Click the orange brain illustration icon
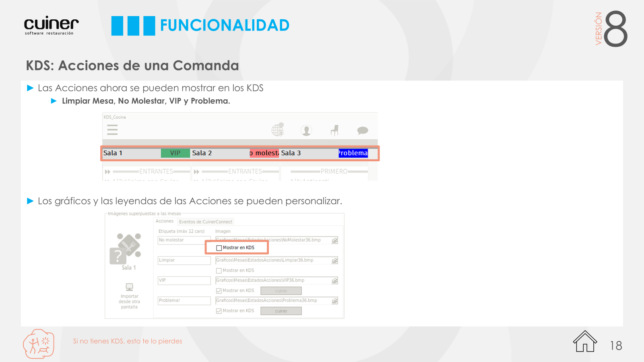Screen dimensions: 644x362 [39, 344]
